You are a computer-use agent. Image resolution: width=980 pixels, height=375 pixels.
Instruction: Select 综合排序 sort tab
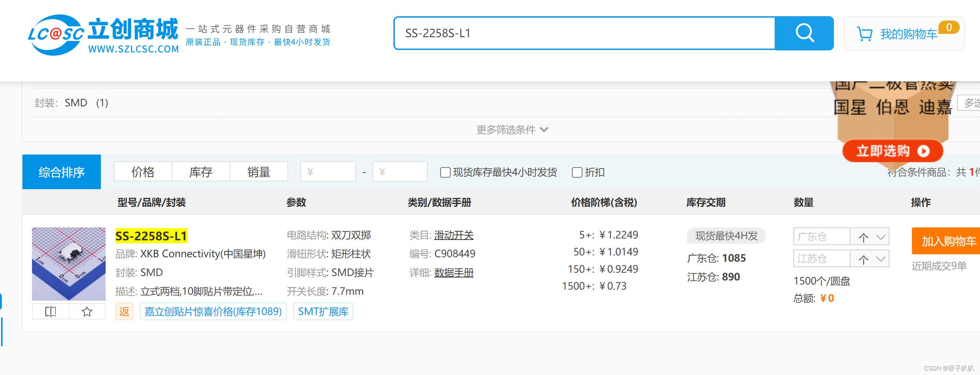pyautogui.click(x=61, y=172)
